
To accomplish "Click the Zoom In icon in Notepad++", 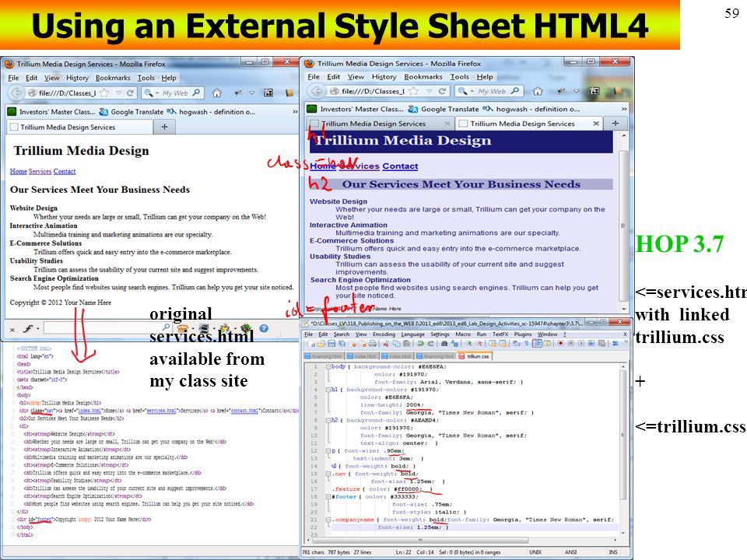I will 469,343.
